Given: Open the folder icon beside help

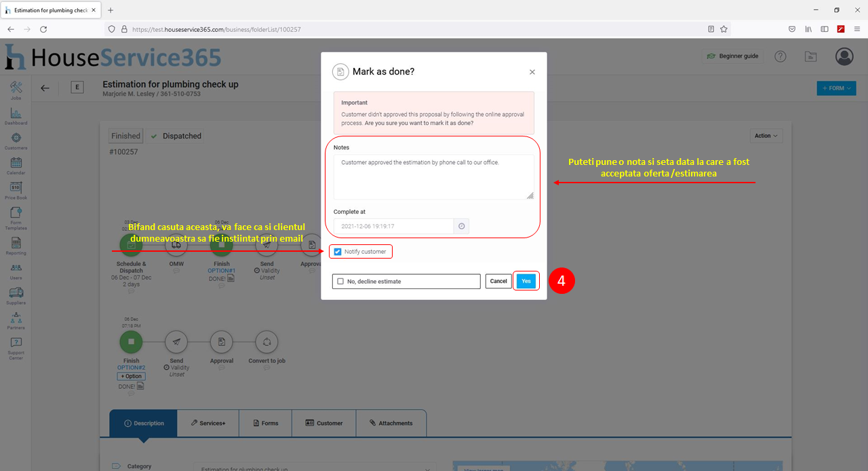Looking at the screenshot, I should point(810,56).
